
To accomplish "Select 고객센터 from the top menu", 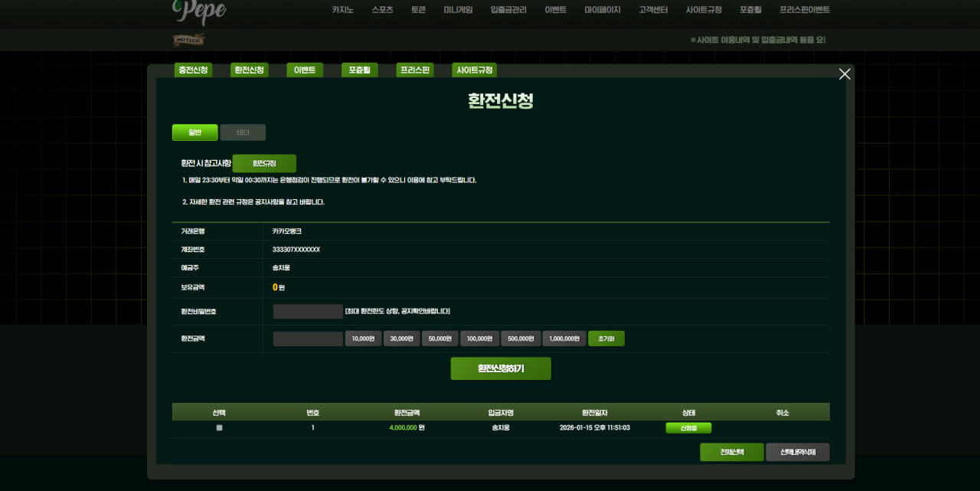I will pos(653,10).
